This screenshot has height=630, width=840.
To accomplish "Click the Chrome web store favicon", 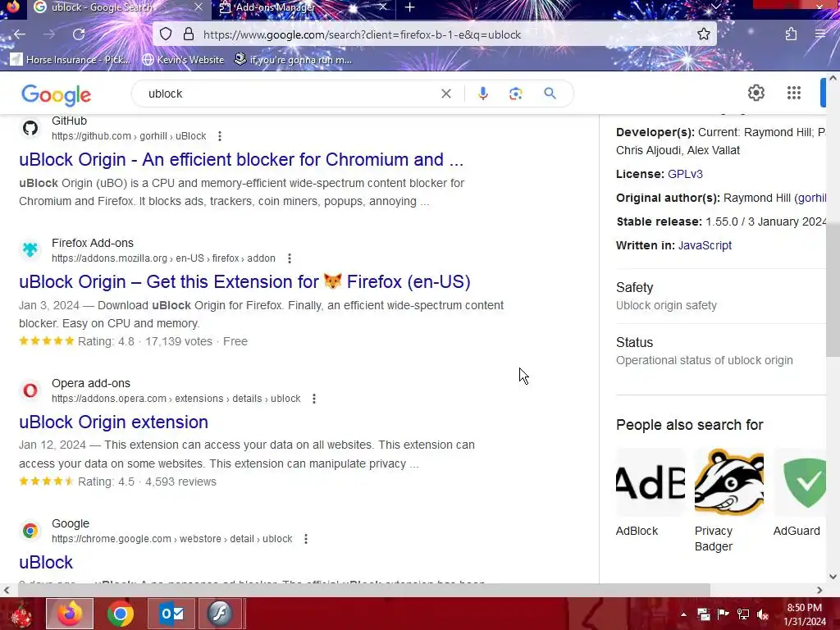I will click(x=30, y=531).
